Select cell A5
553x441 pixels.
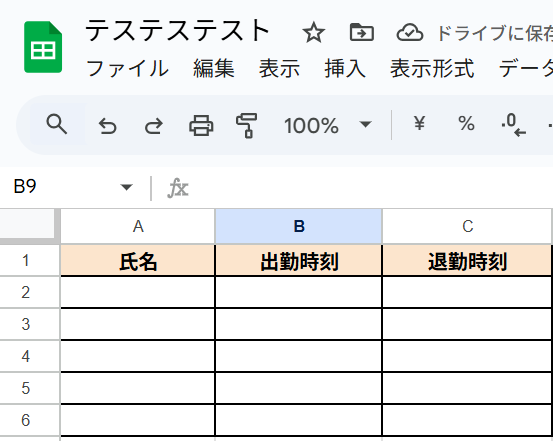[x=138, y=388]
